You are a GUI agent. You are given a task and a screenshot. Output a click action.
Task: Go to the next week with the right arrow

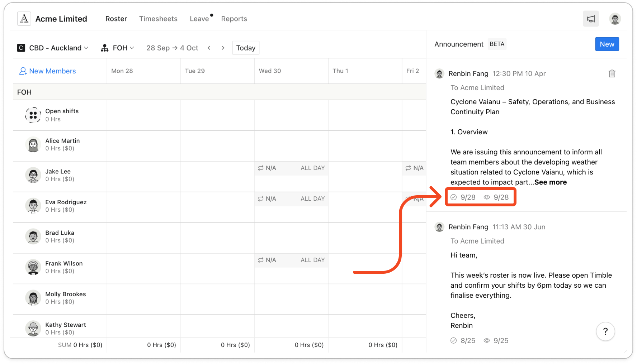[x=223, y=48]
